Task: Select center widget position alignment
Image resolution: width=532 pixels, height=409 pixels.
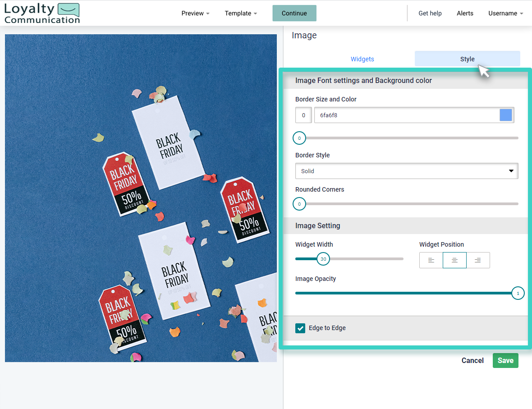Action: coord(454,260)
